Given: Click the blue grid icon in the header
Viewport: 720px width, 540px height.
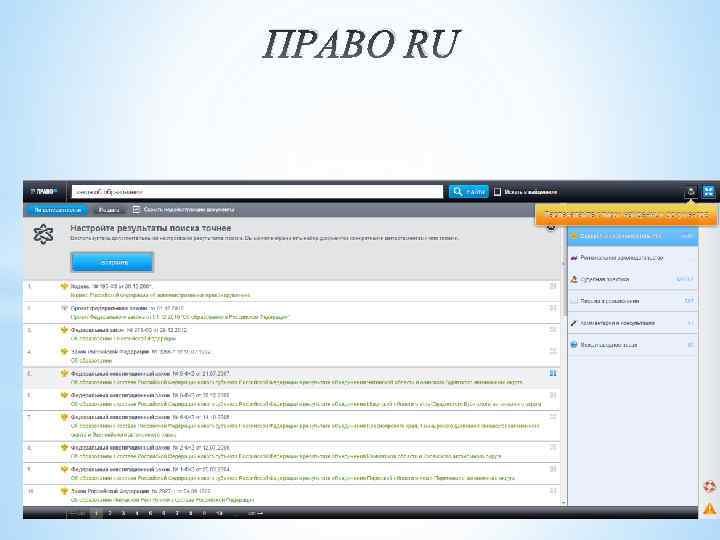Looking at the screenshot, I should tap(709, 191).
